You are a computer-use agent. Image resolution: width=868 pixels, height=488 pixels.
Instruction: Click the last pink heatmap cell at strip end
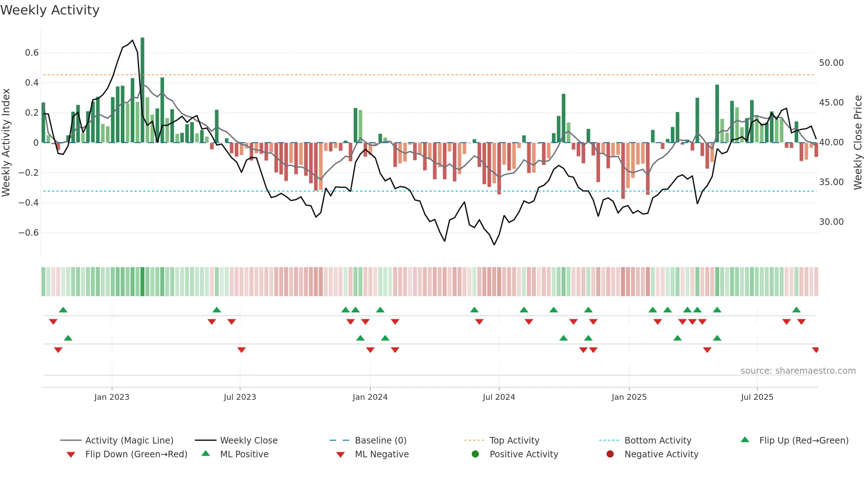pos(816,282)
